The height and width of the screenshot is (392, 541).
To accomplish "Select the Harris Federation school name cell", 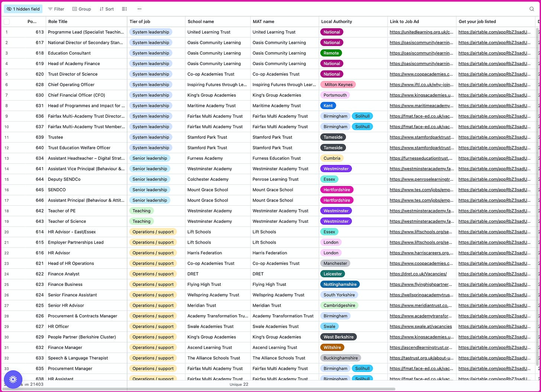I will click(x=218, y=253).
